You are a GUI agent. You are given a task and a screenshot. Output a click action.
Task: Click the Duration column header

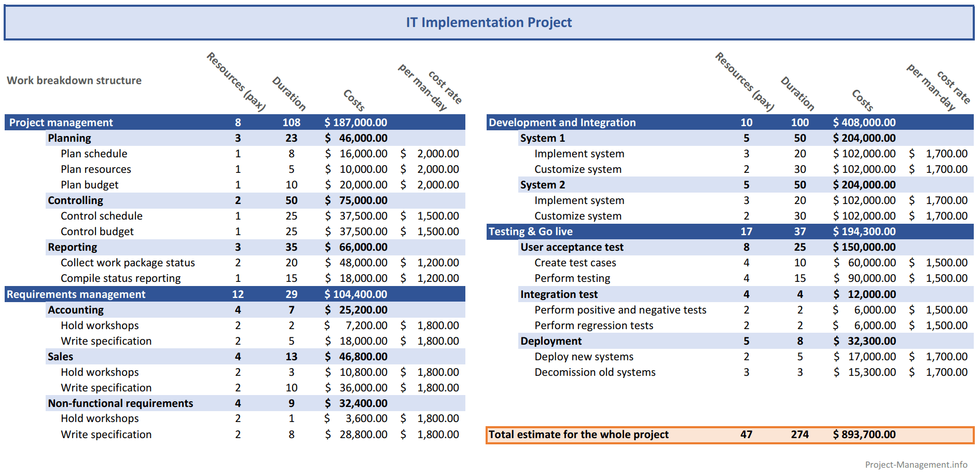(288, 93)
